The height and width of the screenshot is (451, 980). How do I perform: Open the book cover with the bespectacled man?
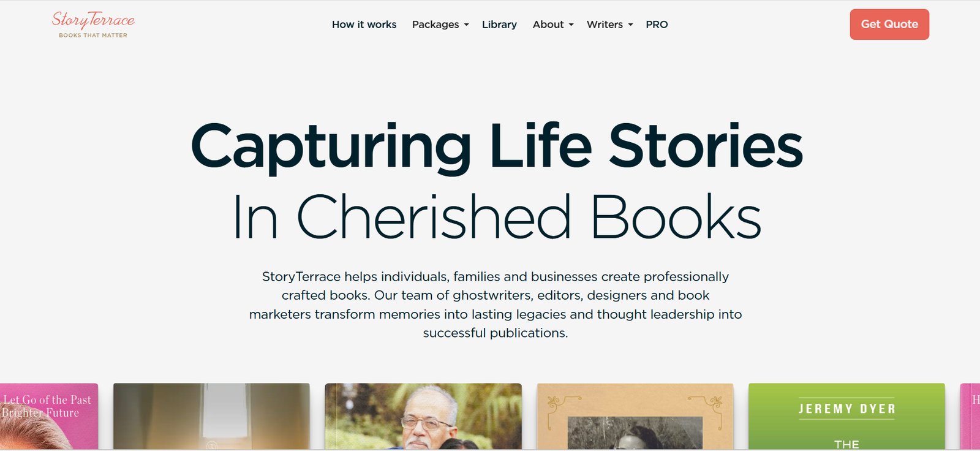click(x=423, y=417)
